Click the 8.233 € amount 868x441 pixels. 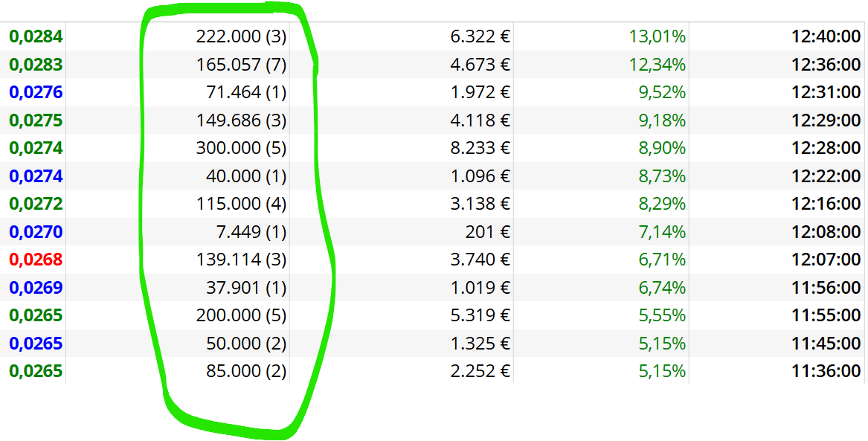point(480,148)
